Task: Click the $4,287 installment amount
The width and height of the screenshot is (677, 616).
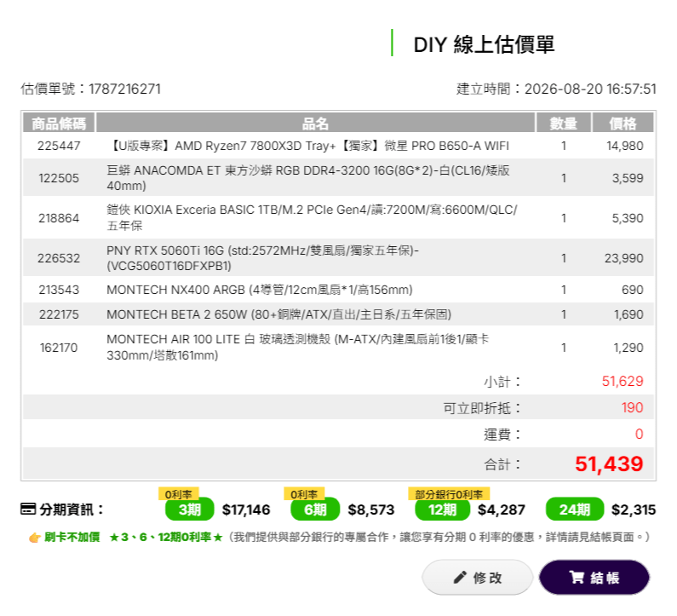Action: tap(502, 509)
